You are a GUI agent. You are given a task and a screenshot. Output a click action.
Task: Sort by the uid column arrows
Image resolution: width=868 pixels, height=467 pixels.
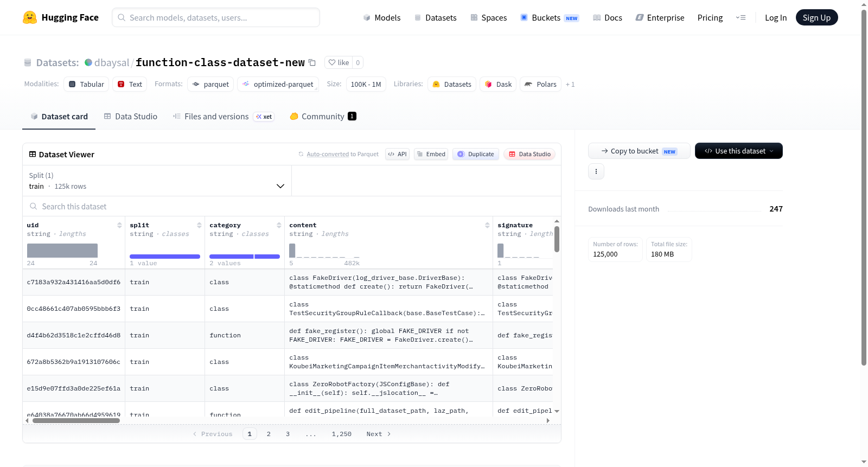119,225
